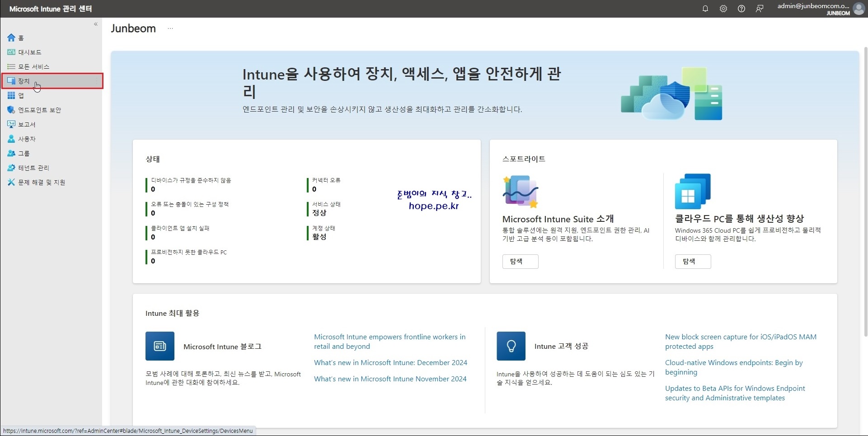Image resolution: width=868 pixels, height=436 pixels.
Task: Open the ellipsis menu beside Junbeom
Action: (170, 28)
